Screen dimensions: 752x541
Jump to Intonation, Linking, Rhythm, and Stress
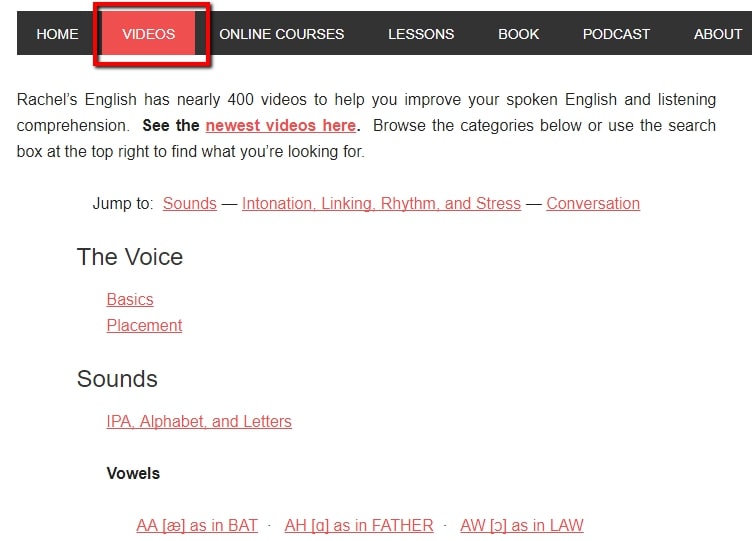[381, 203]
